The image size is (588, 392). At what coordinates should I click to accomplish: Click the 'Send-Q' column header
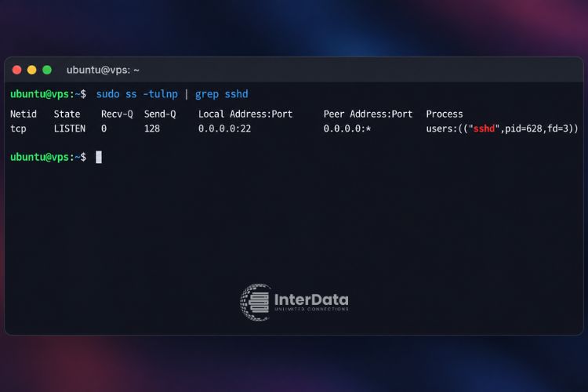(x=160, y=114)
